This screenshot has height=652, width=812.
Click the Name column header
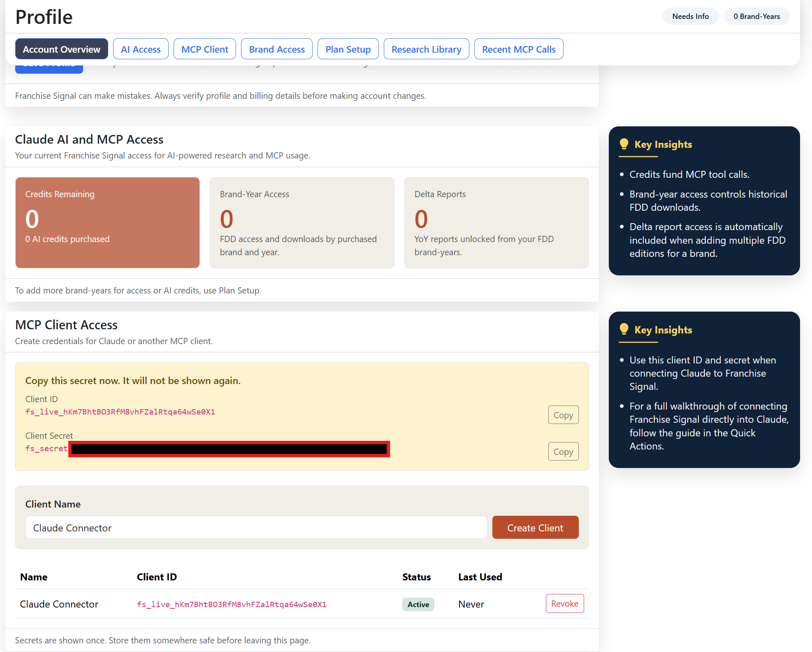34,577
